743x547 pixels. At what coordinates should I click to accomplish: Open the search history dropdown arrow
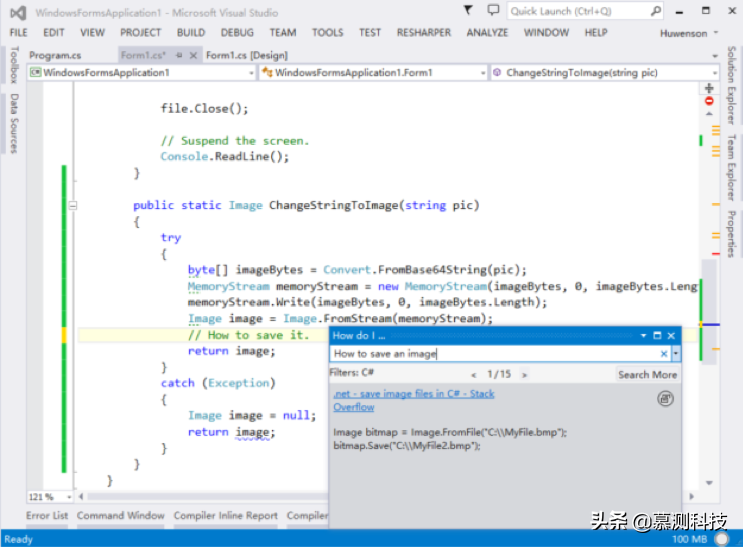[676, 354]
